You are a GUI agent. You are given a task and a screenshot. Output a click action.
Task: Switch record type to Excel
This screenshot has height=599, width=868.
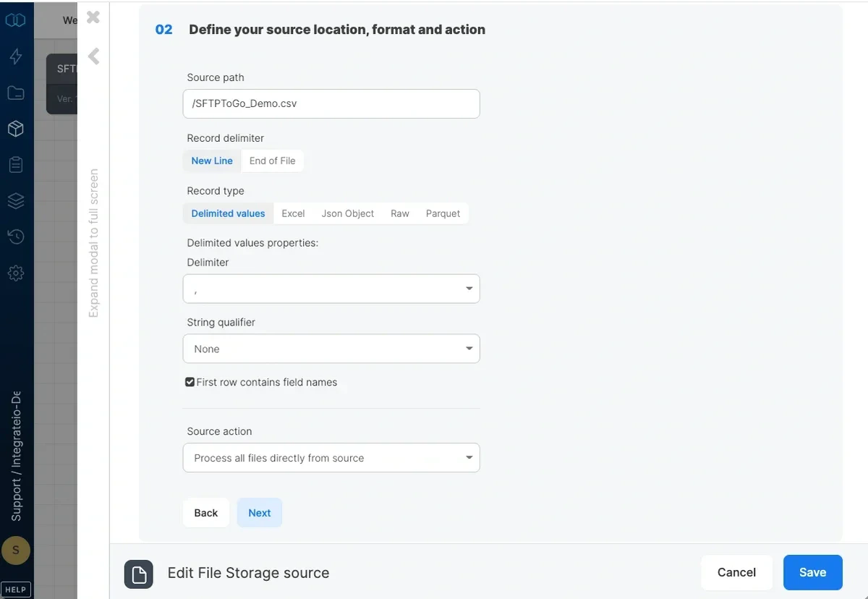coord(293,213)
